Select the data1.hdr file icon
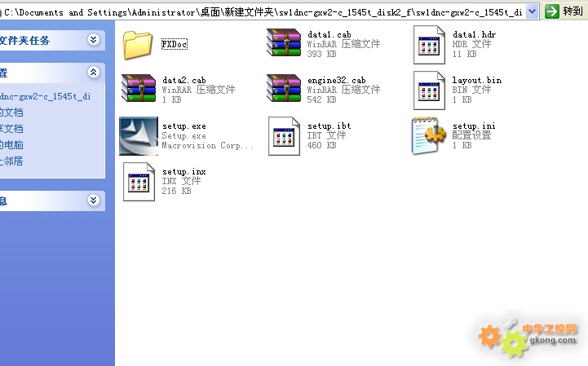The width and height of the screenshot is (588, 366). pyautogui.click(x=429, y=45)
